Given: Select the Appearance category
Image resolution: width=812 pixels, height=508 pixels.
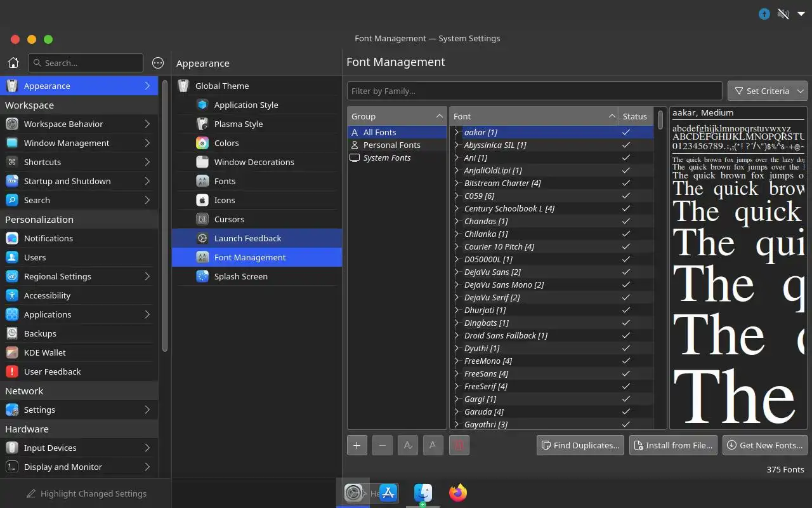Looking at the screenshot, I should [x=79, y=86].
